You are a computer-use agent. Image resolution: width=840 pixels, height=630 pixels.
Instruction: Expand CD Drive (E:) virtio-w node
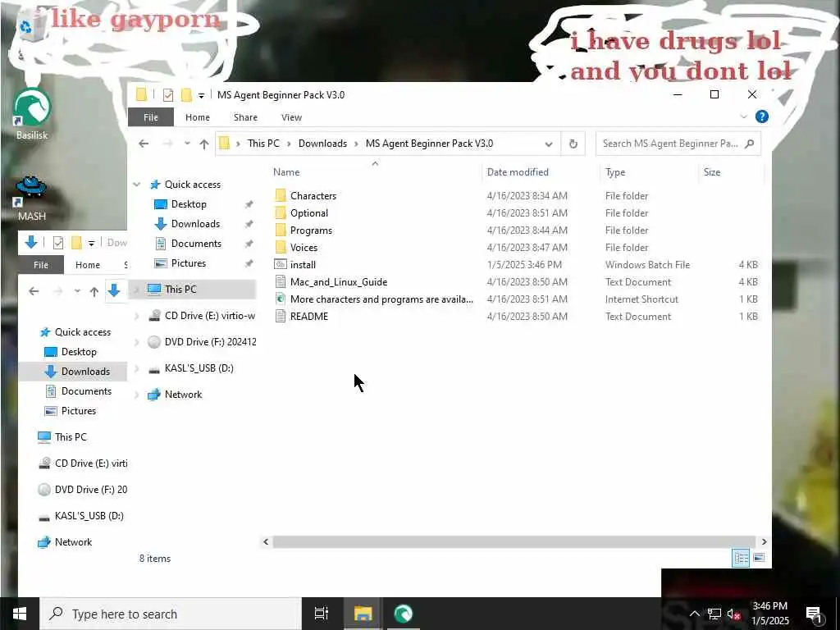point(137,316)
